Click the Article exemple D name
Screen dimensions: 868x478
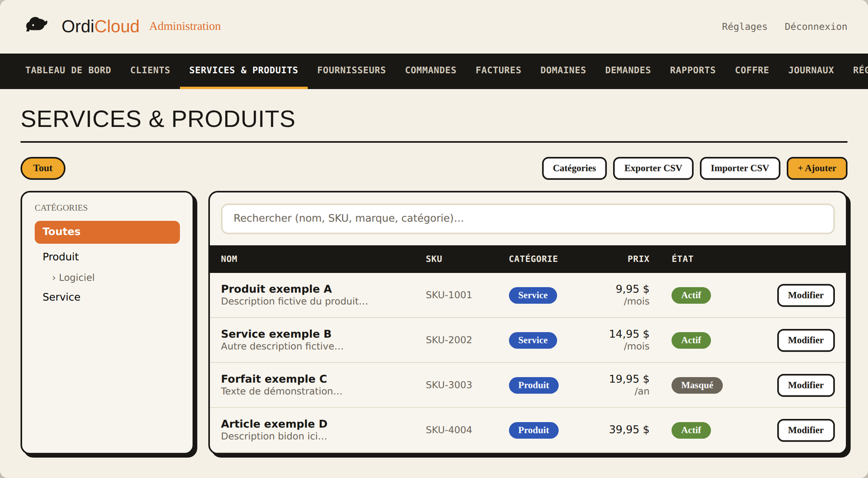click(x=274, y=424)
